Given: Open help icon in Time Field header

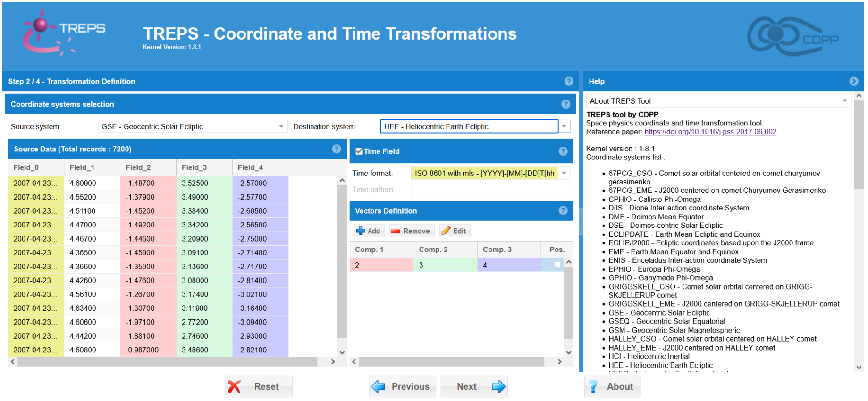Looking at the screenshot, I should pyautogui.click(x=563, y=151).
